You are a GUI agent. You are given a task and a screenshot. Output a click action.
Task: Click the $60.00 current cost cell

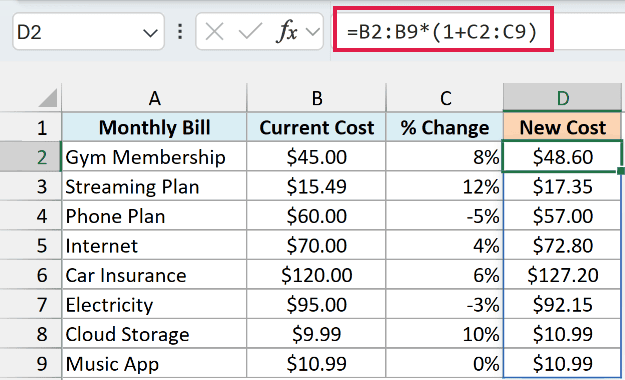click(x=316, y=216)
